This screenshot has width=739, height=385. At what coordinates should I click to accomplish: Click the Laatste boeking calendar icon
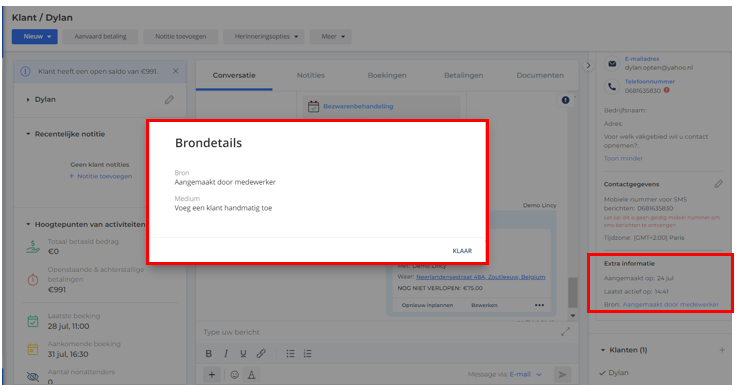[33, 321]
